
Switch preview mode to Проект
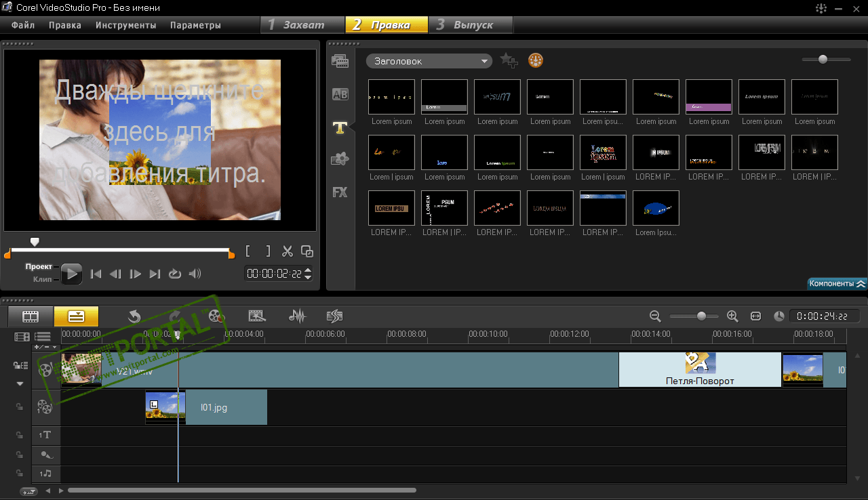39,267
